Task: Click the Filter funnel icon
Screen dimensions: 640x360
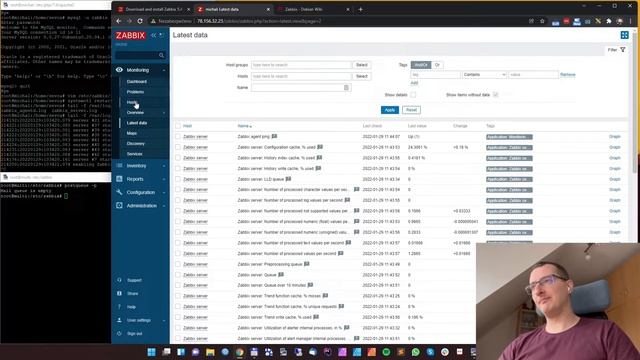Action: coord(623,50)
